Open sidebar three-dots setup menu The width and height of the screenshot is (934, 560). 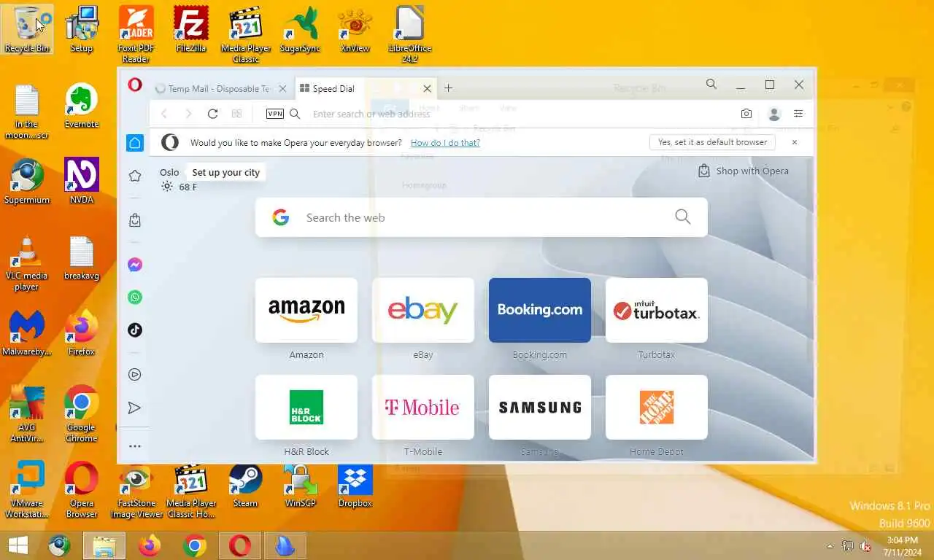(x=135, y=446)
